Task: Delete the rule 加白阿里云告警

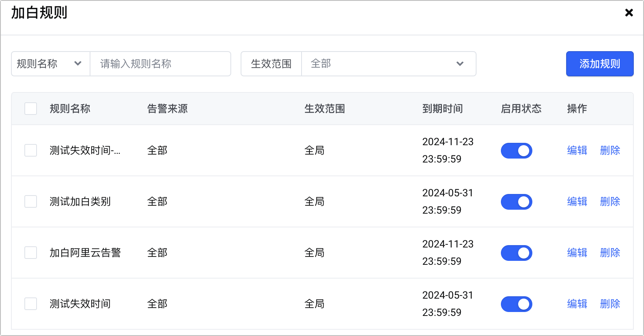Action: tap(610, 253)
